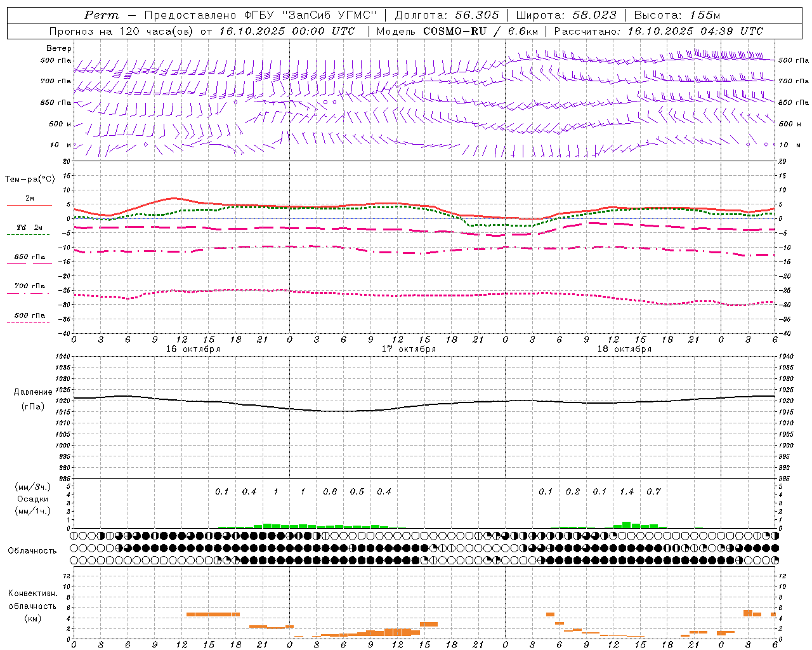
Task: Click precipitation value "0.7"
Action: pyautogui.click(x=653, y=492)
